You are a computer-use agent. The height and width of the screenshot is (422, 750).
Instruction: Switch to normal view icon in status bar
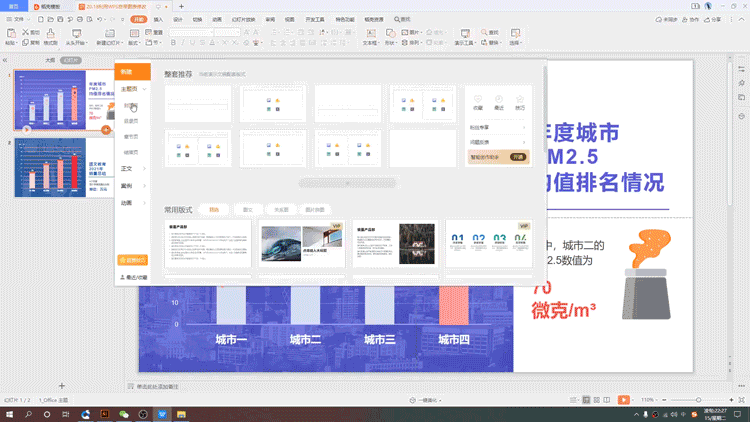586,400
